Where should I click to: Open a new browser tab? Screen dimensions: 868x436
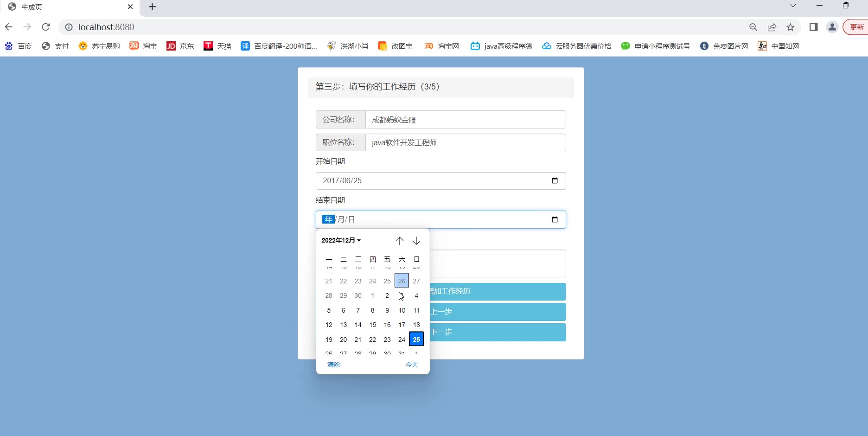[152, 7]
